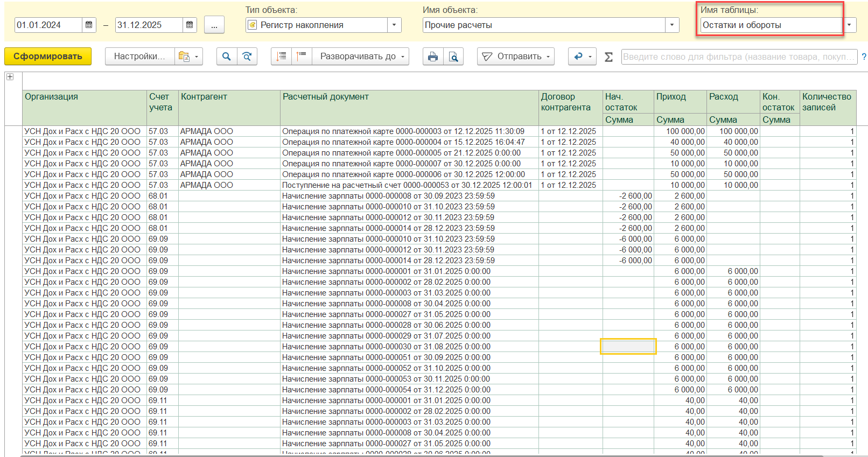Expand the Имя таблицы dropdown
The image size is (868, 457).
pyautogui.click(x=849, y=25)
